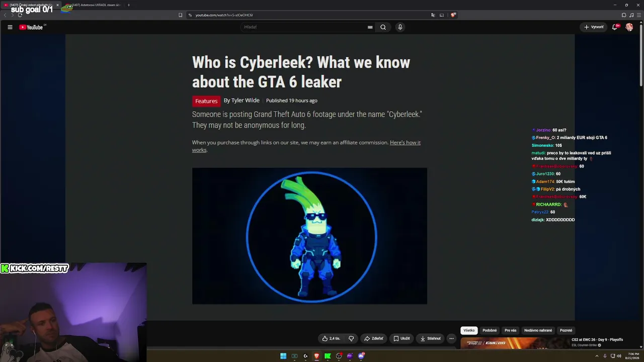Click the Cyberleek avatar article image
Image resolution: width=644 pixels, height=362 pixels.
[x=309, y=236]
